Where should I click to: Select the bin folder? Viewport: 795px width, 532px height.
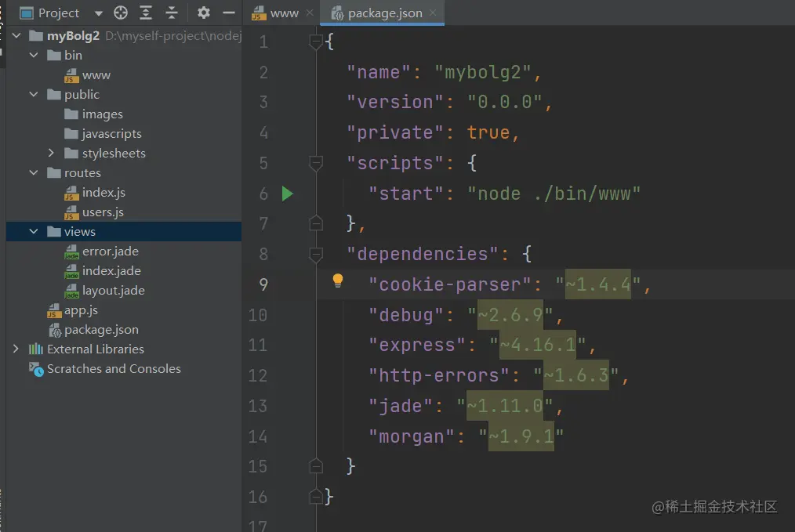tap(73, 55)
